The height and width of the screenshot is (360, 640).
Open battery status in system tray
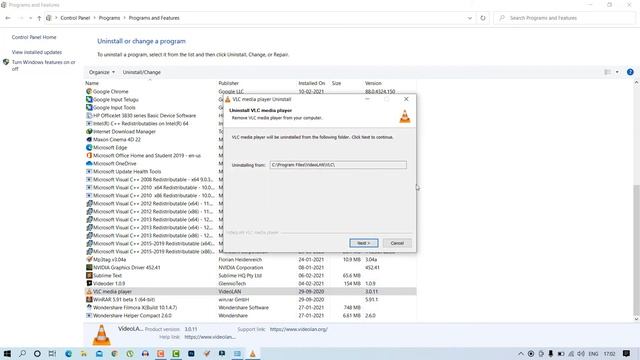pyautogui.click(x=561, y=353)
